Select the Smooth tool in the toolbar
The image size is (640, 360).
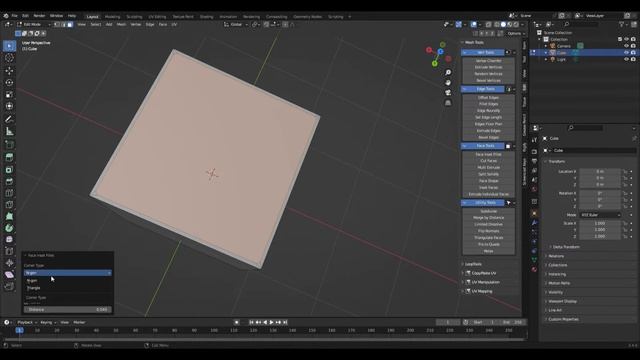tap(9, 240)
